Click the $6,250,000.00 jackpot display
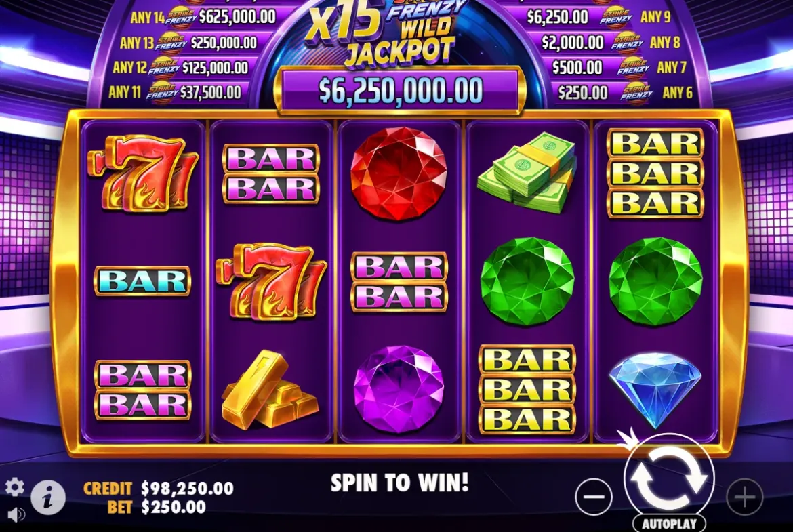This screenshot has width=793, height=532. click(401, 91)
